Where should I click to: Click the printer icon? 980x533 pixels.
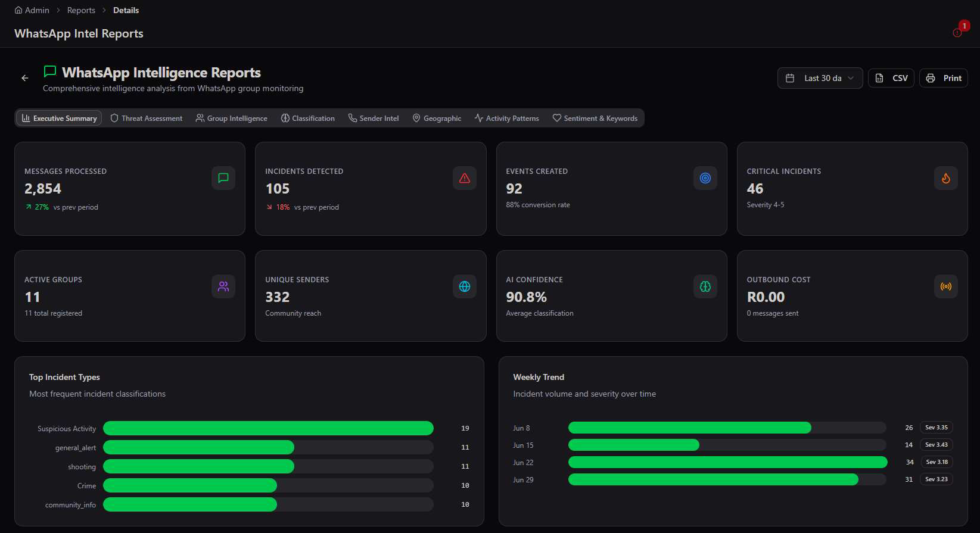click(x=931, y=78)
